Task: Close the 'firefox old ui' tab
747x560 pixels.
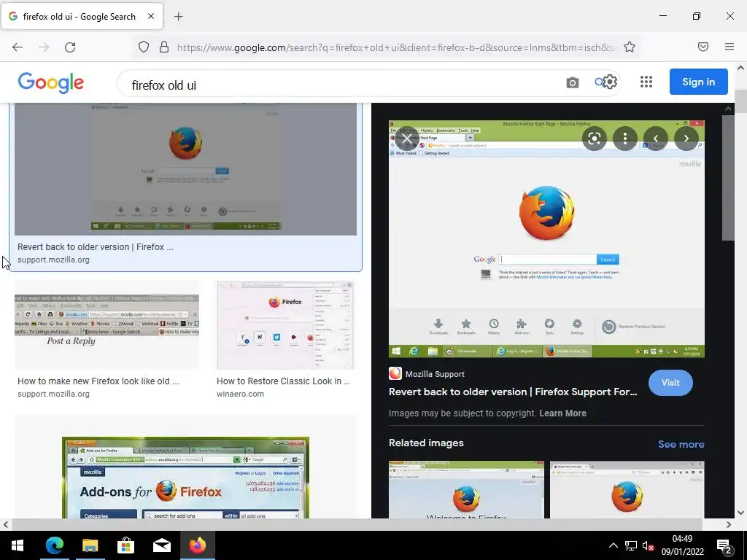Action: 151,16
